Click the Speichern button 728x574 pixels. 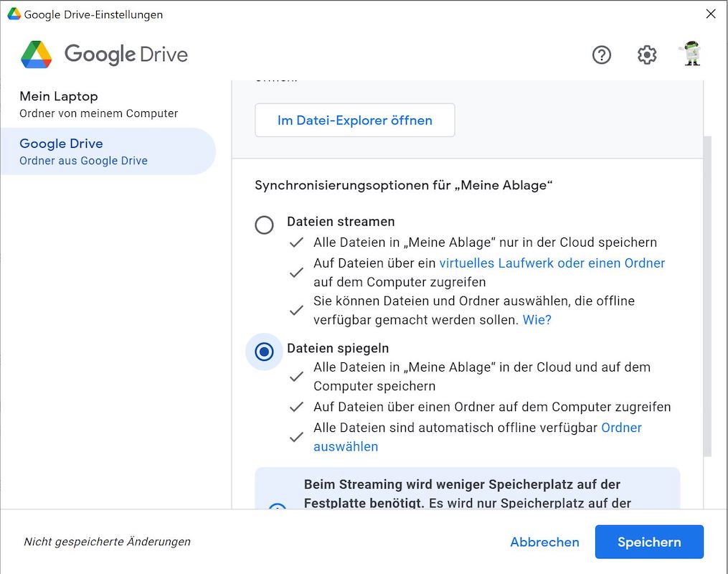649,542
